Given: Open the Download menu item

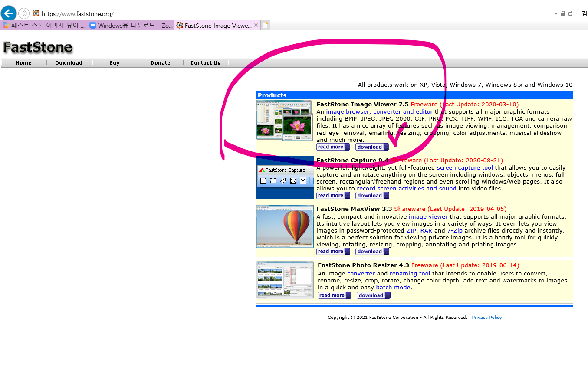Looking at the screenshot, I should pyautogui.click(x=69, y=63).
